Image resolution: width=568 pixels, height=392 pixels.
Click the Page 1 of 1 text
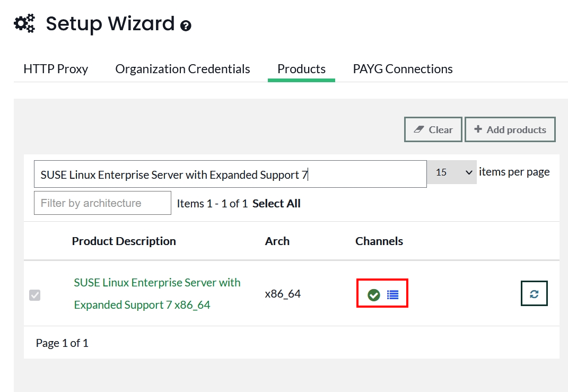62,343
